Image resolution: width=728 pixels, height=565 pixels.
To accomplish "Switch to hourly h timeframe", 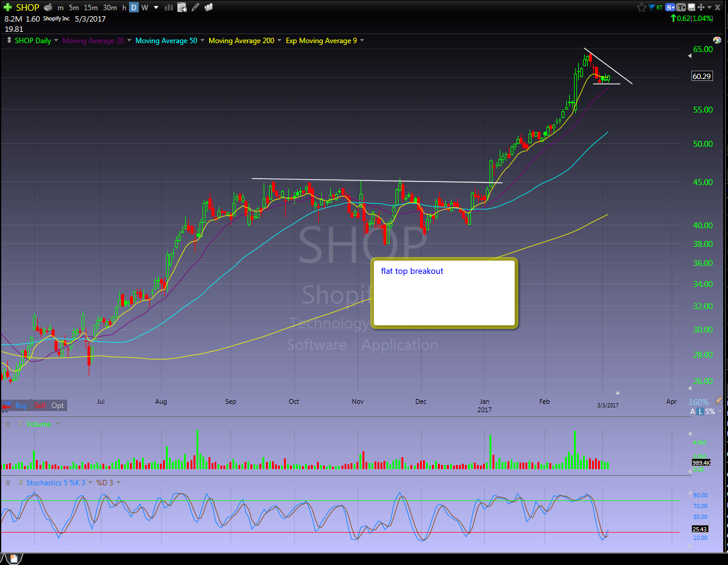I will [124, 8].
